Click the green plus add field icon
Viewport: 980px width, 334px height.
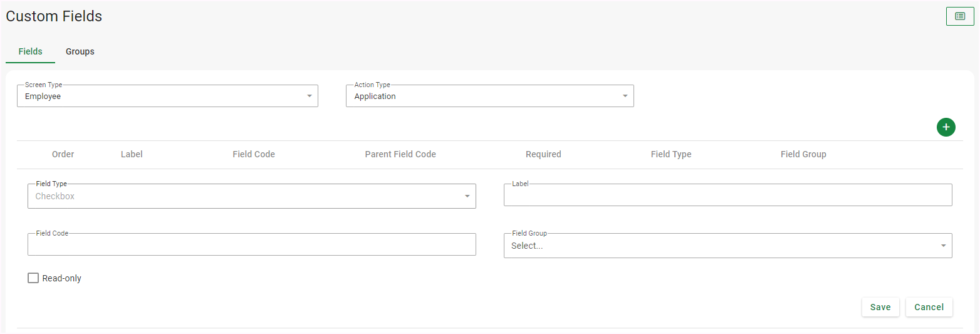946,127
